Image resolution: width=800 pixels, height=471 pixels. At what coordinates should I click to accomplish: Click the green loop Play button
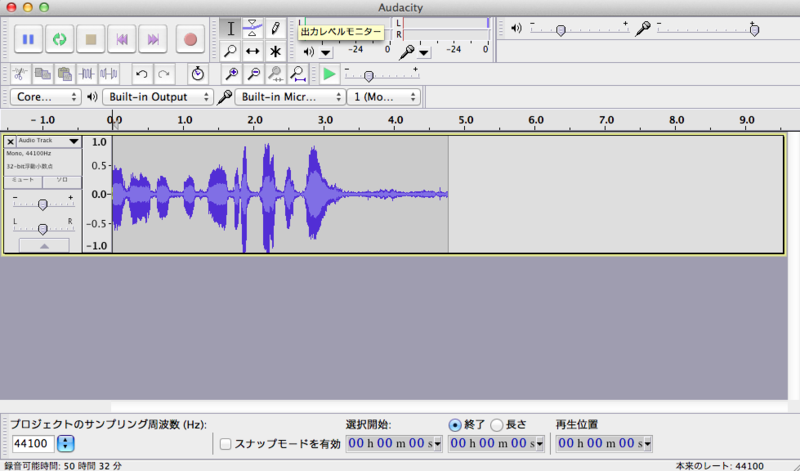coord(60,39)
